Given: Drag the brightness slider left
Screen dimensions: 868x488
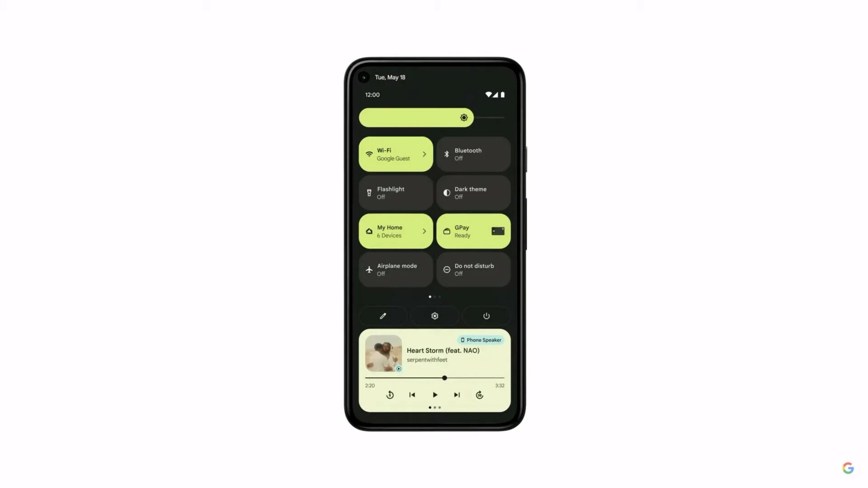Looking at the screenshot, I should point(464,117).
